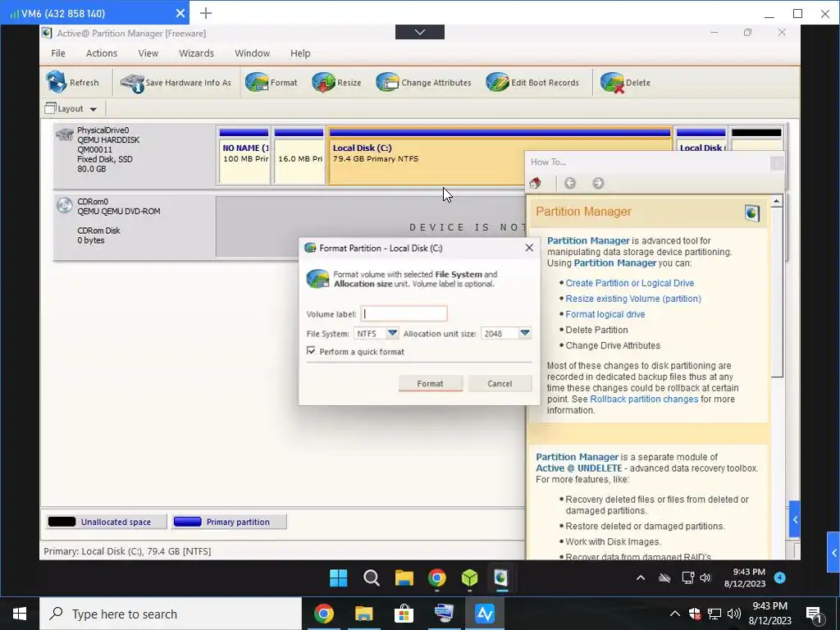Open the View menu
The image size is (840, 630).
tap(148, 53)
